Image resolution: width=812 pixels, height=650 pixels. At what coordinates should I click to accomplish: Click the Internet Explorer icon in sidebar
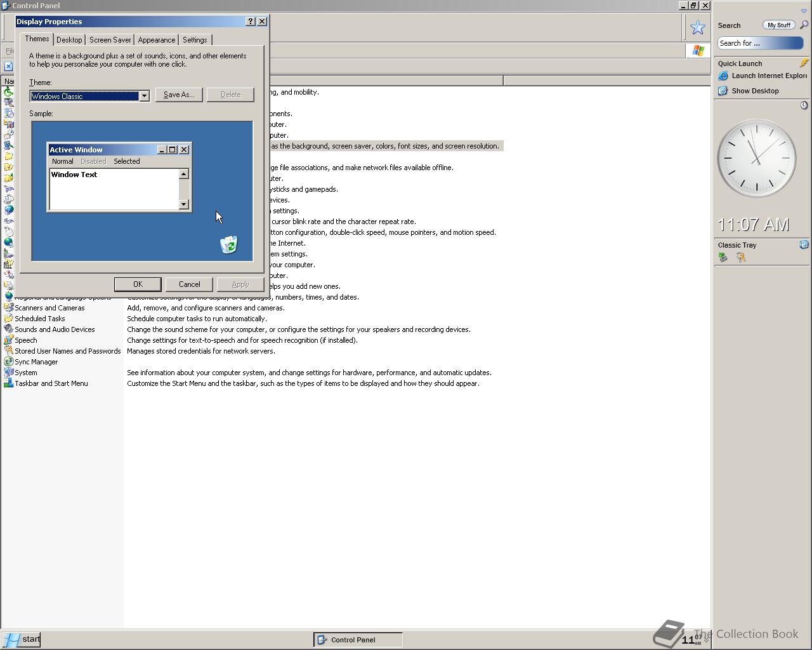point(723,76)
